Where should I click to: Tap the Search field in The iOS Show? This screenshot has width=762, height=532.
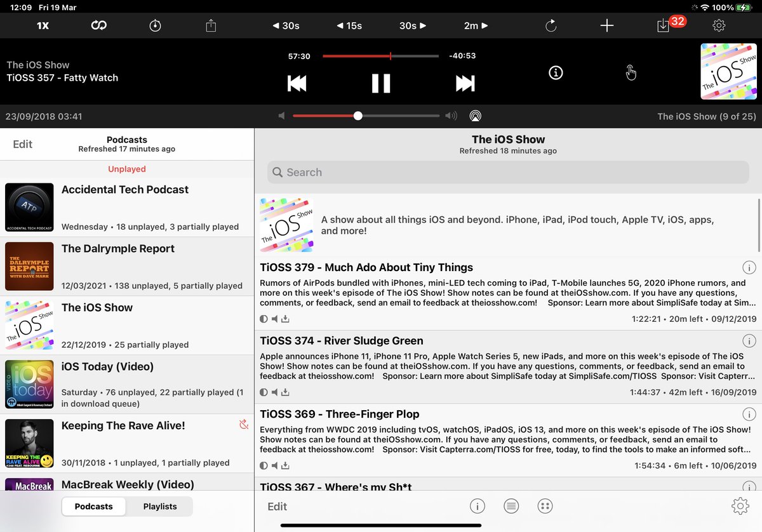pyautogui.click(x=508, y=172)
